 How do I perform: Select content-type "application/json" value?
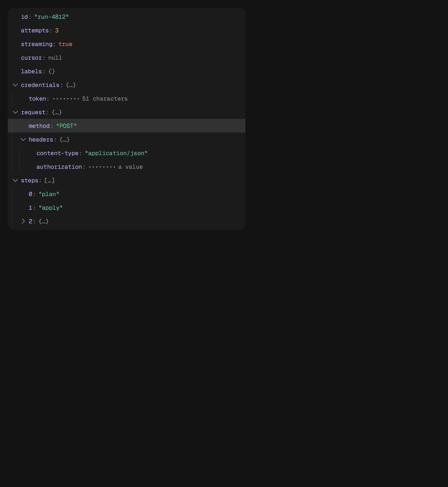[116, 153]
